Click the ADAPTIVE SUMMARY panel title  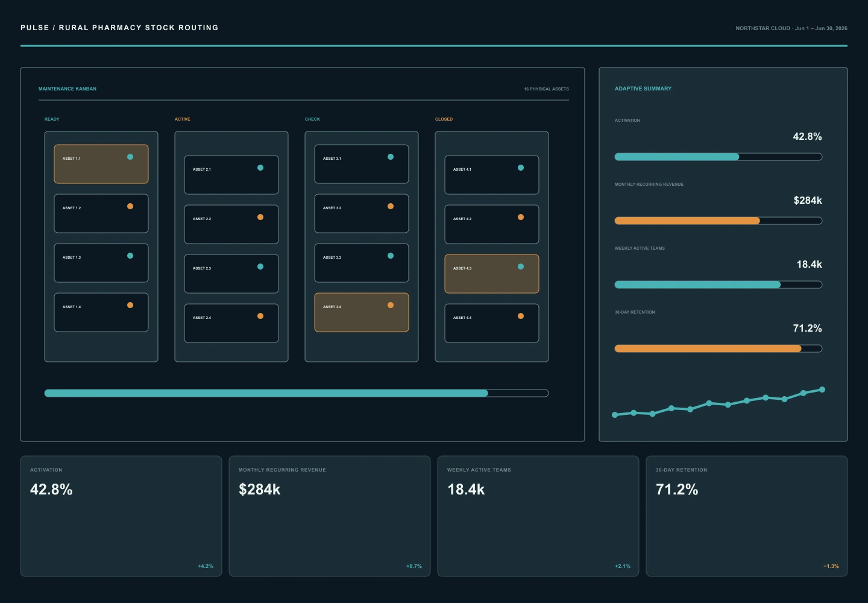click(643, 89)
